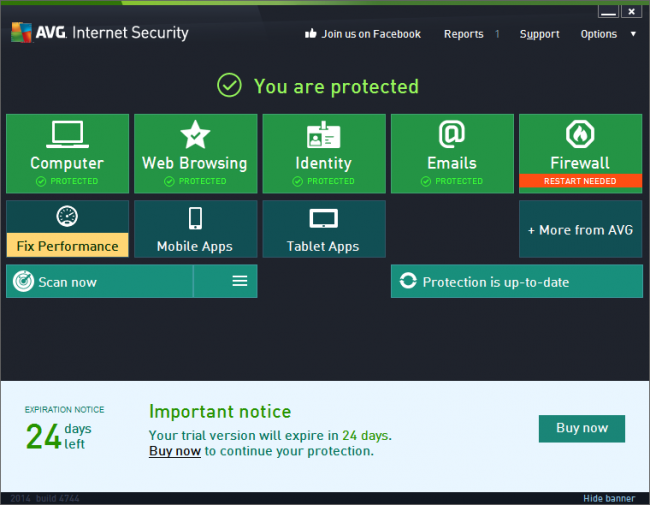Expand the Options dropdown arrow
Viewport: 650px width, 505px height.
[x=633, y=34]
